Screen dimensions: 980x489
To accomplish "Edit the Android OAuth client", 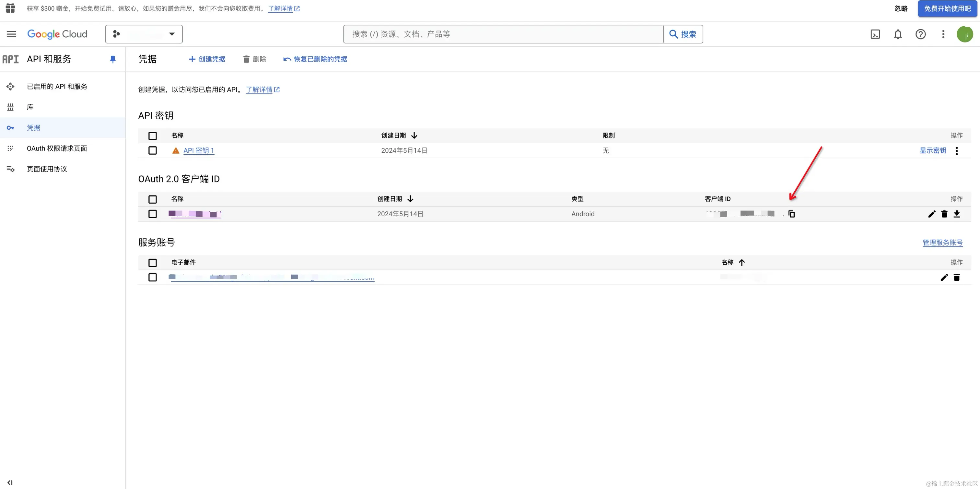I will [932, 214].
